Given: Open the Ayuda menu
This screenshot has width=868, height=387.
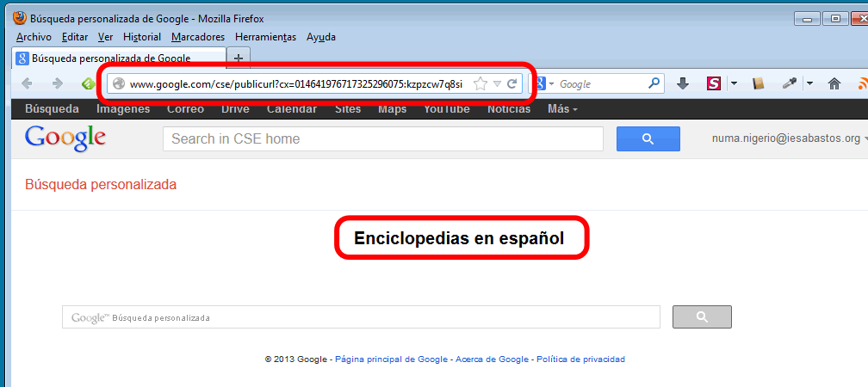Looking at the screenshot, I should point(321,37).
